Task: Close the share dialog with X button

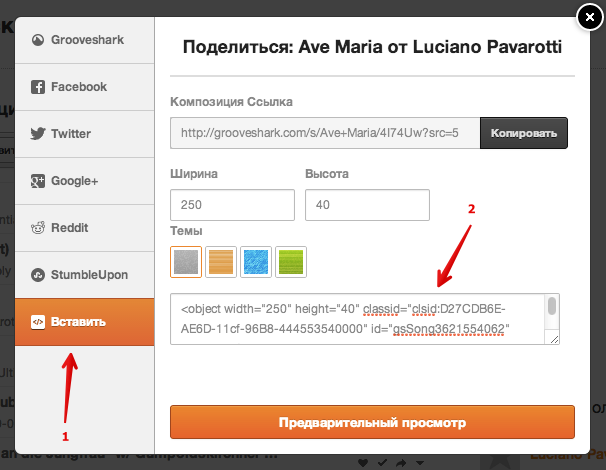Action: point(590,17)
